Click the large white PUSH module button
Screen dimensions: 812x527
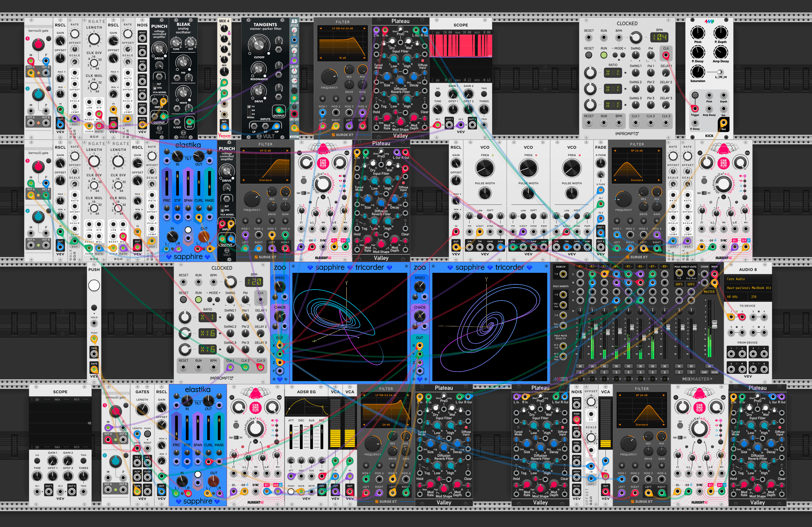(94, 285)
